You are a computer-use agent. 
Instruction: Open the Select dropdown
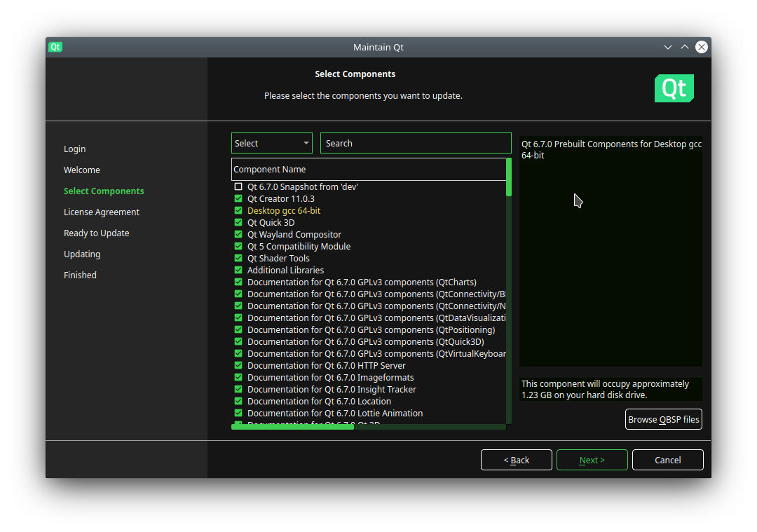point(272,144)
